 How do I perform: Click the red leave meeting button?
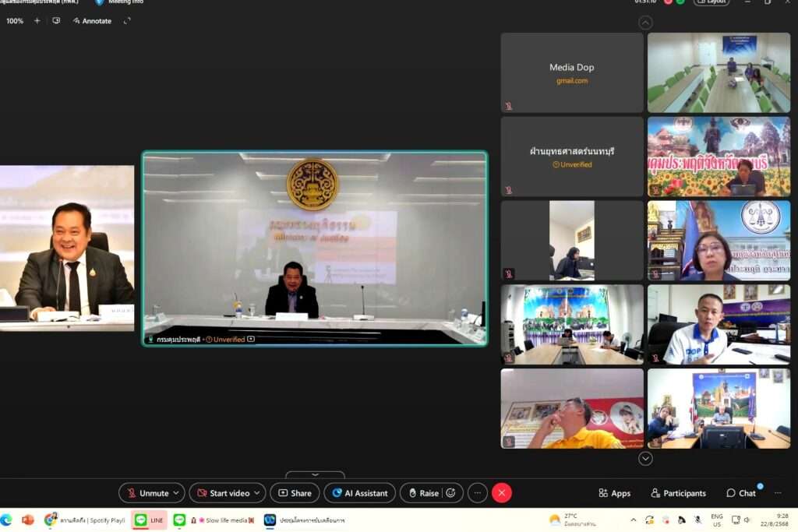point(502,493)
